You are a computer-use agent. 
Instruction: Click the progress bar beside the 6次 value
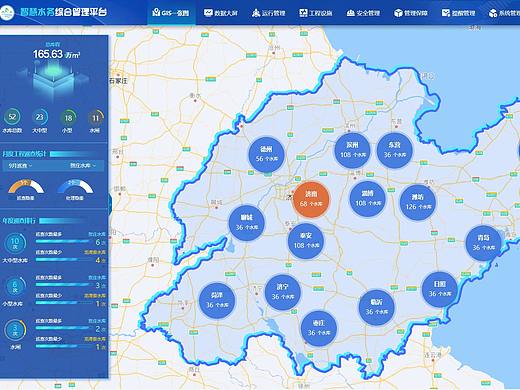(x=63, y=241)
